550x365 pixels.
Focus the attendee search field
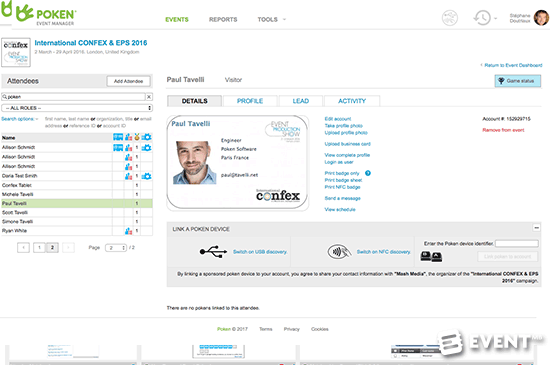(73, 97)
